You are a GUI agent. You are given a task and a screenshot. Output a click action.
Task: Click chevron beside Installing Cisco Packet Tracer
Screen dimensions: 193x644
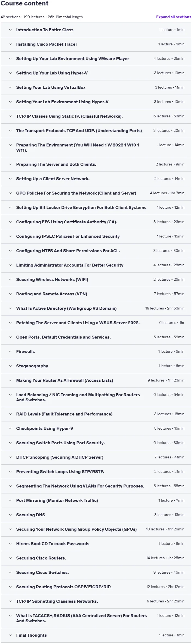10,44
